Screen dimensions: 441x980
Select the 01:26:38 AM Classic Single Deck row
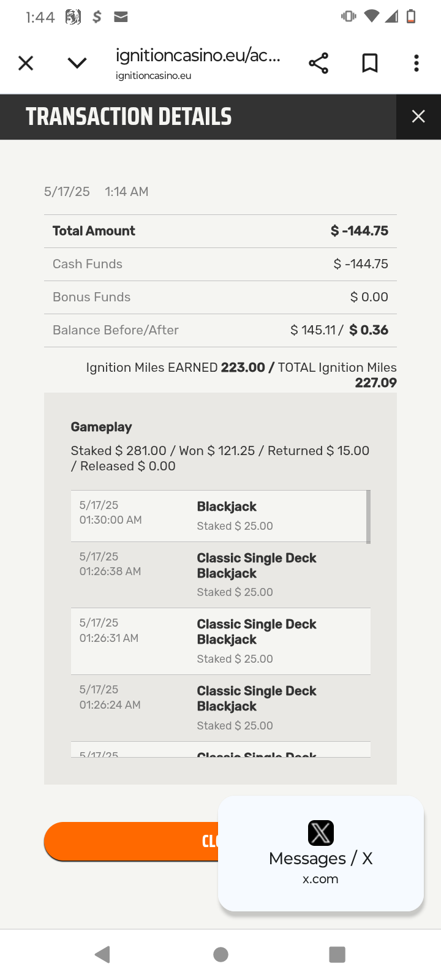(x=221, y=575)
